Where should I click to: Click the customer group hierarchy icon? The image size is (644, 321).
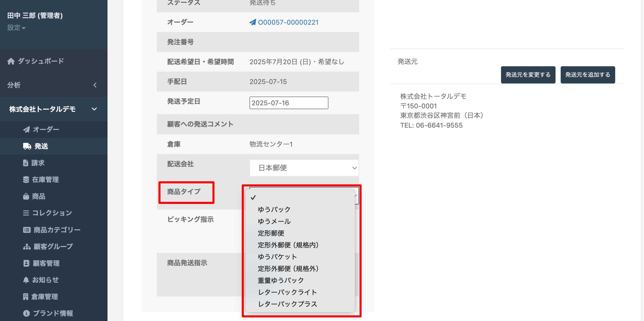[27, 247]
